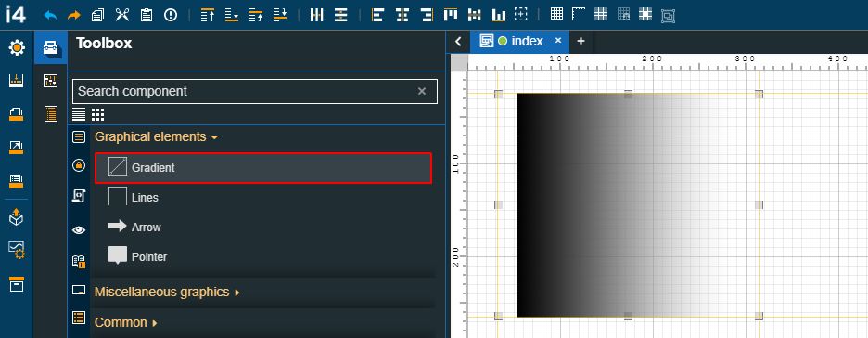Click the archive box sidebar icon
The image size is (868, 338).
coord(17,284)
